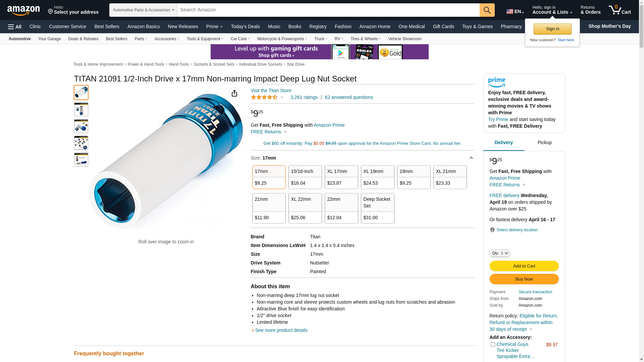The height and width of the screenshot is (362, 644).
Task: Select delivery location pin icon
Action: [x=492, y=230]
